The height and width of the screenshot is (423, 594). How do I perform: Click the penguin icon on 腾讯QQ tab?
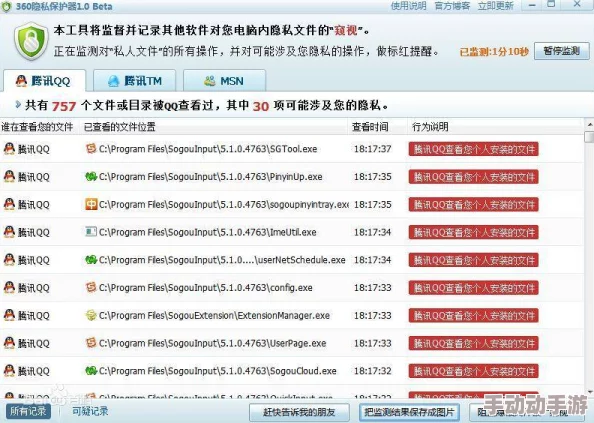click(22, 81)
